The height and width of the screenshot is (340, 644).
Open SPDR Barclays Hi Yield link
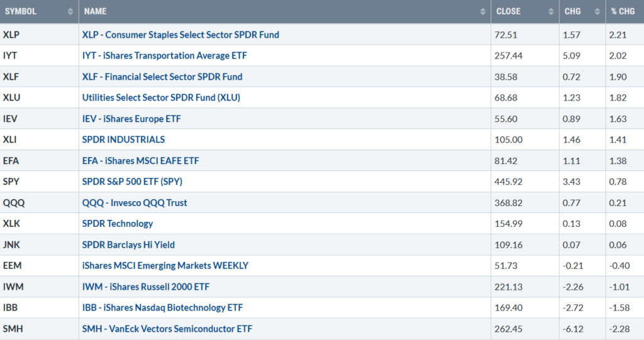click(128, 244)
